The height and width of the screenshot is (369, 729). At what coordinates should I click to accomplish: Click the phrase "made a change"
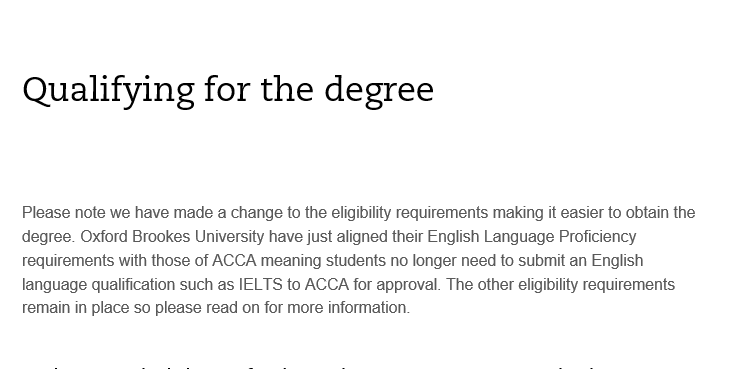coord(228,213)
